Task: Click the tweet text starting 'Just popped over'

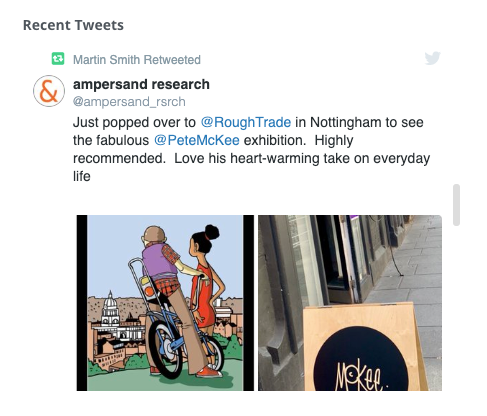Action: tap(251, 149)
